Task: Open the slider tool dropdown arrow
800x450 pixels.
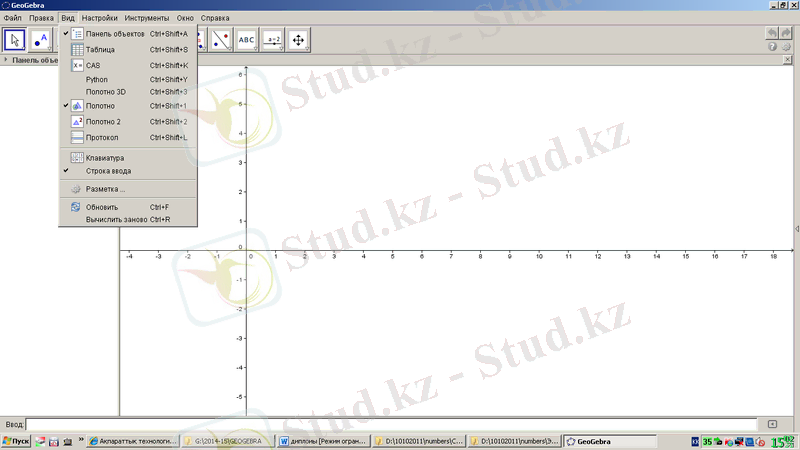Action: point(282,49)
